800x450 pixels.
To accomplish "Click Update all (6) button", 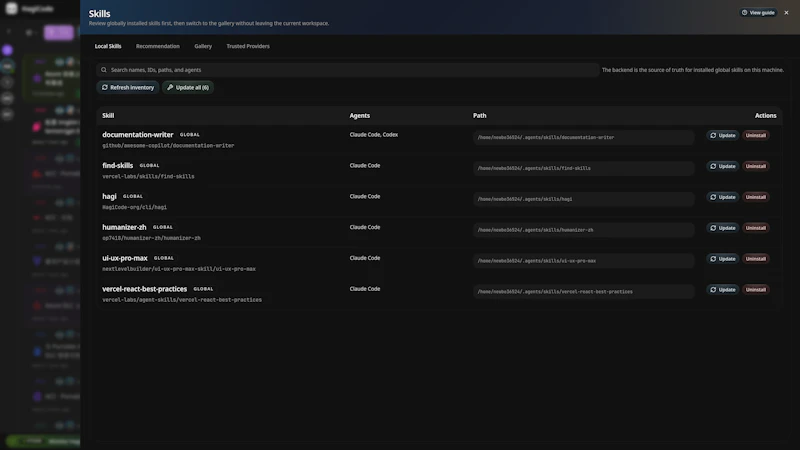I will 188,87.
